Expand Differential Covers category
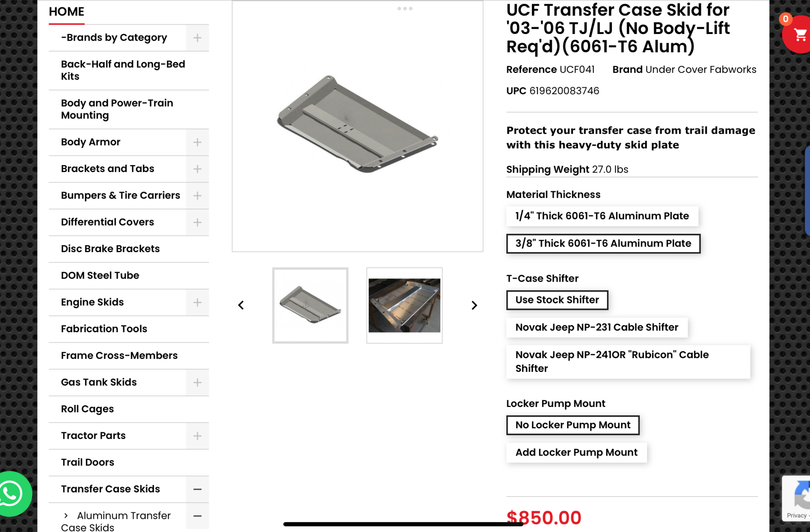The width and height of the screenshot is (810, 532). [197, 222]
